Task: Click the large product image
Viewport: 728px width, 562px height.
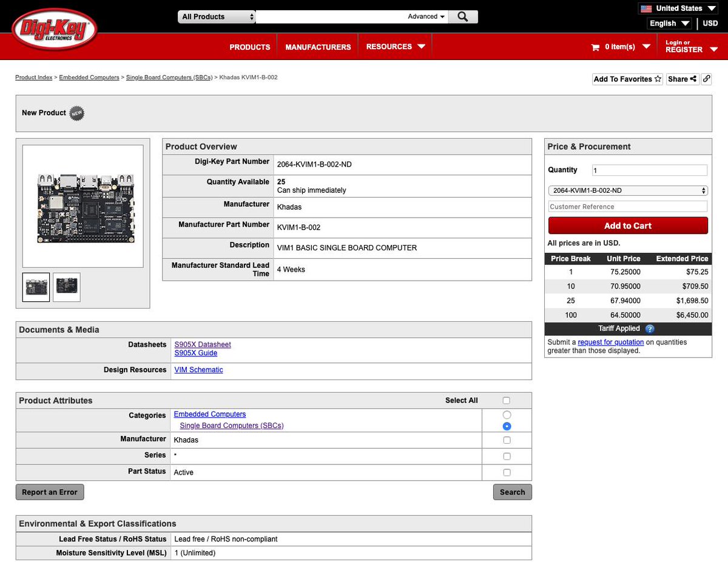Action: 83,206
